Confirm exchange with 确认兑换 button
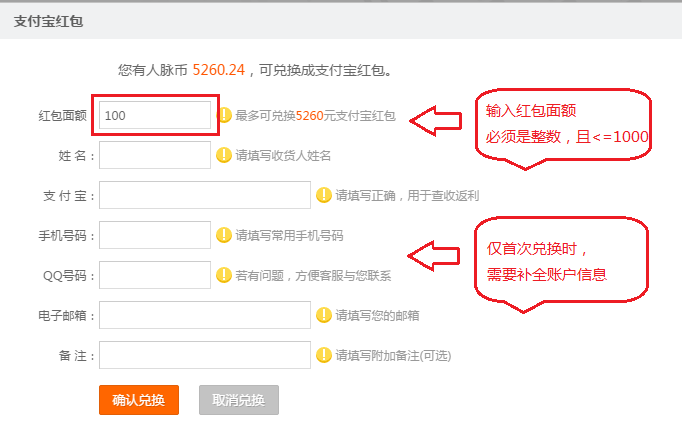Image resolution: width=682 pixels, height=440 pixels. point(139,400)
